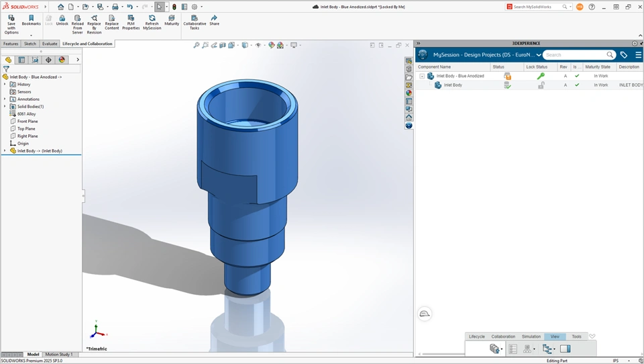Toggle the side panel layout icon in the View tab
644x364 pixels.
click(x=565, y=349)
